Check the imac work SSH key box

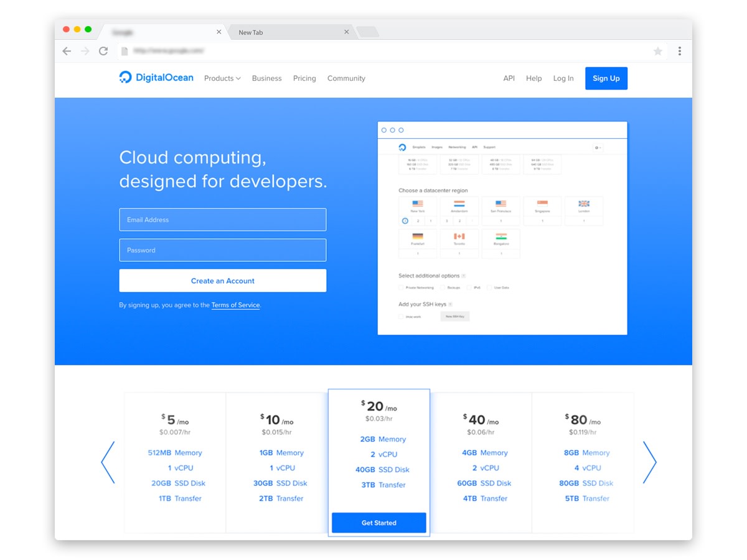401,317
